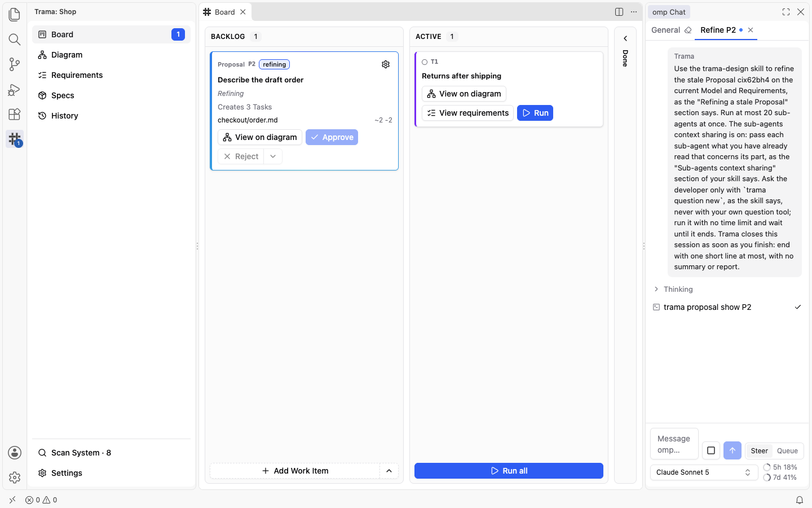Split the Board editor layout
Viewport: 812px width, 508px height.
point(619,12)
